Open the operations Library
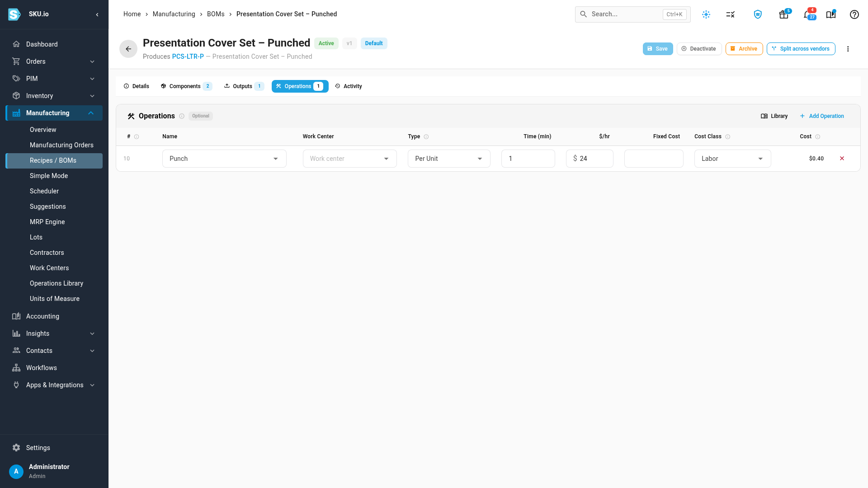 point(774,116)
